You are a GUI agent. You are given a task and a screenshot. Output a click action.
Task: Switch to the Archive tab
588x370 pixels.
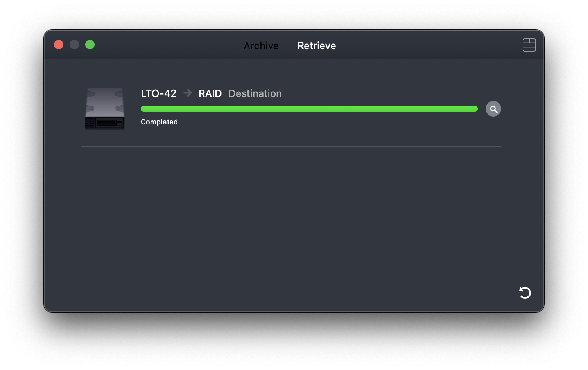pos(261,46)
